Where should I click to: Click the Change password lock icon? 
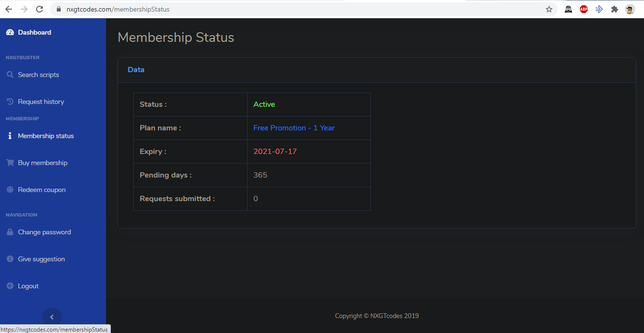click(x=10, y=232)
